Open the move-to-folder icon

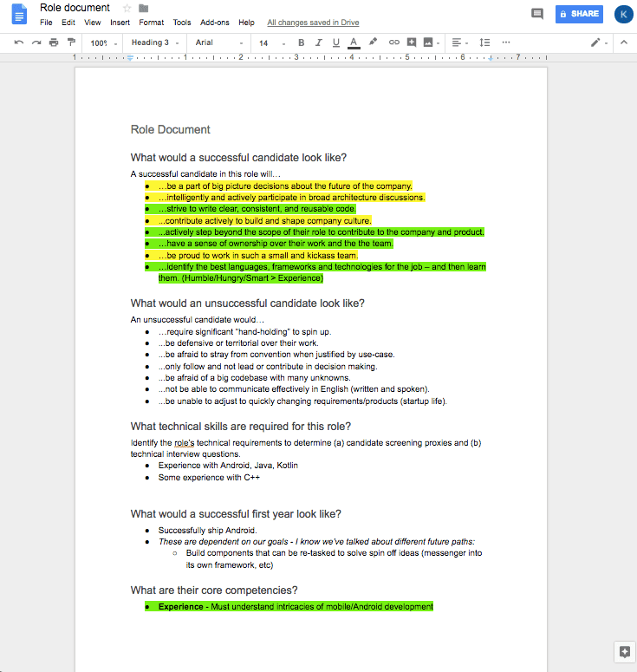click(144, 8)
